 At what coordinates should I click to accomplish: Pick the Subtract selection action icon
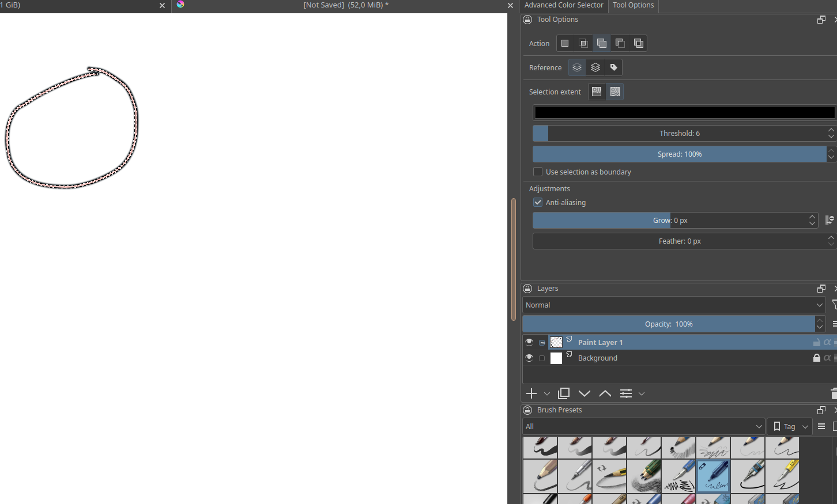click(x=620, y=43)
